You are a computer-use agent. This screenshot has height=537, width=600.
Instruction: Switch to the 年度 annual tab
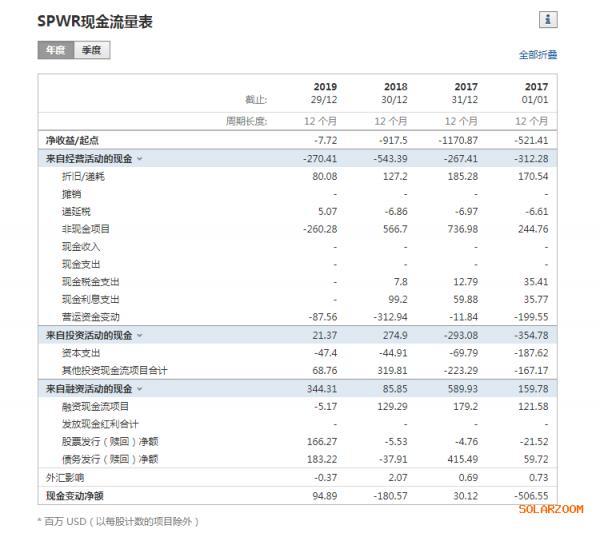pos(55,50)
